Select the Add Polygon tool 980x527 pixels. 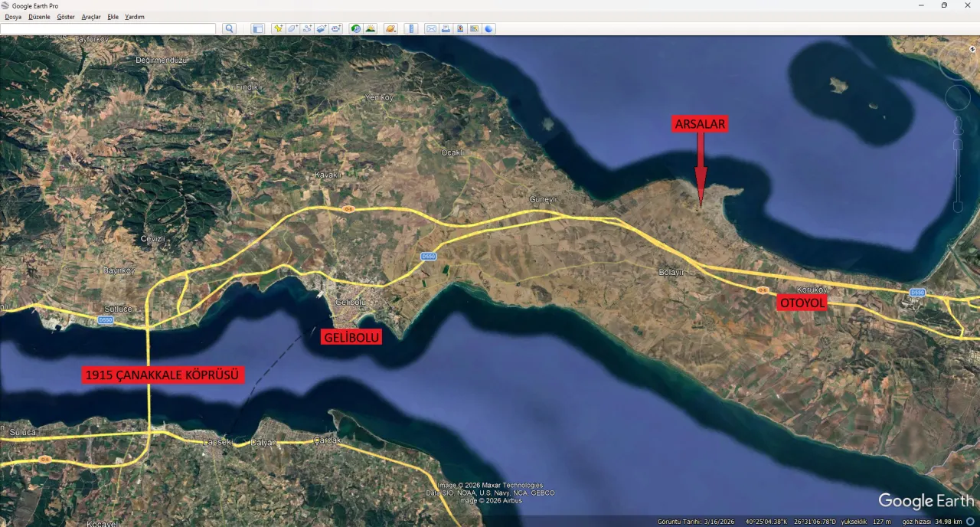point(292,28)
